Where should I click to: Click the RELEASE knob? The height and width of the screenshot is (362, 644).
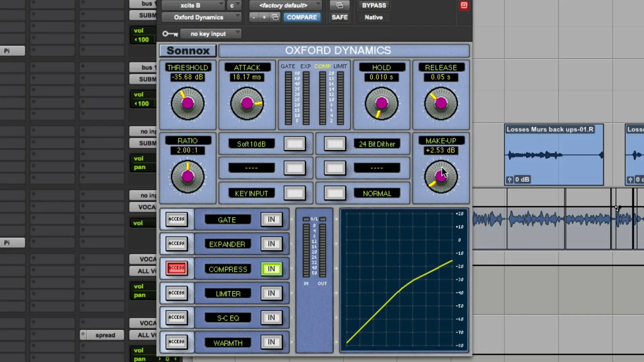coord(441,104)
